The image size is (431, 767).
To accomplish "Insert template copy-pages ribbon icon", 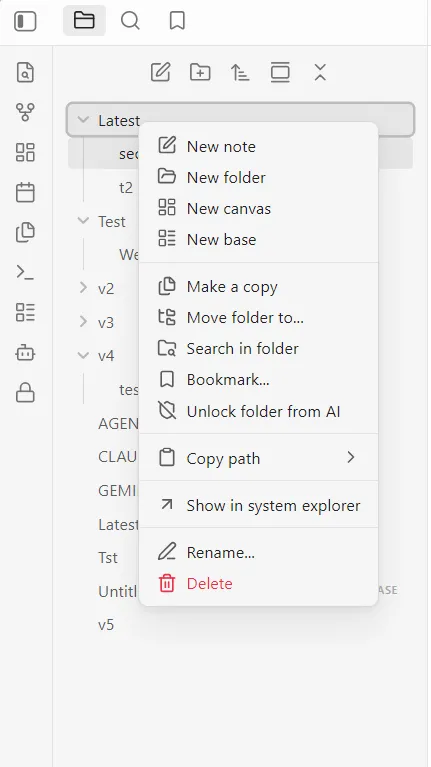I will 25,232.
